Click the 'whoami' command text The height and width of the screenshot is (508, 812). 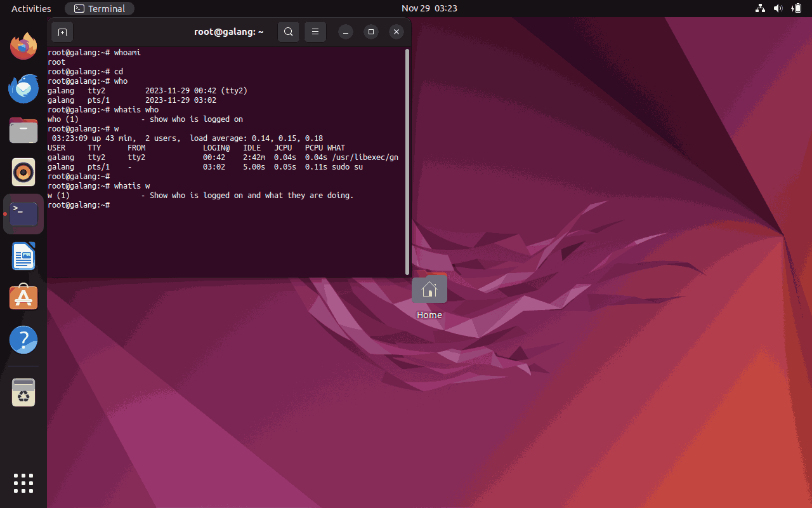coord(128,53)
